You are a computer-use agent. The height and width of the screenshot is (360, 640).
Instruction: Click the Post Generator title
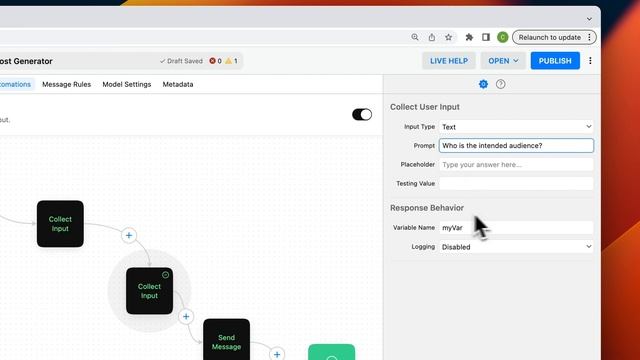(26, 61)
